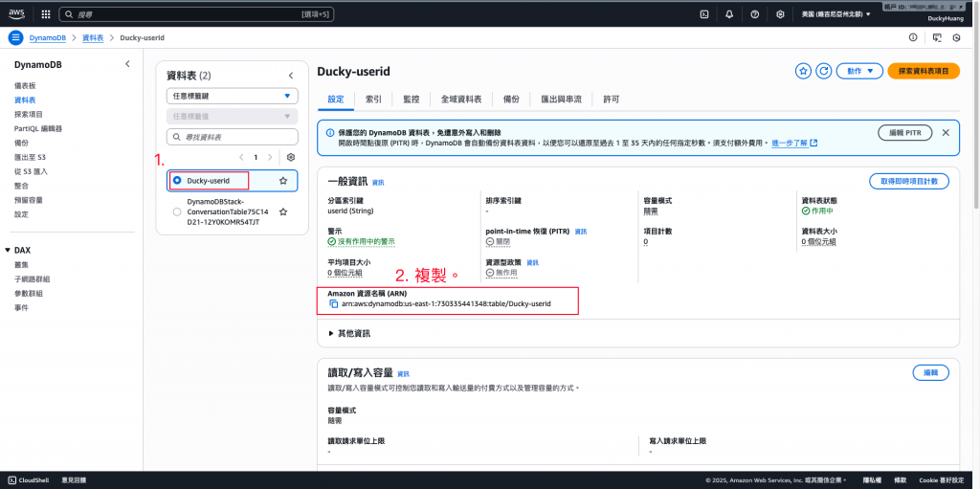
Task: Open 探索項目 in side navigation
Action: coord(29,115)
